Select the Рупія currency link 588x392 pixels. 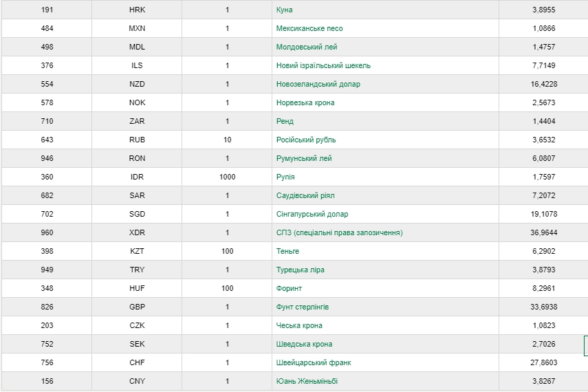pos(285,177)
